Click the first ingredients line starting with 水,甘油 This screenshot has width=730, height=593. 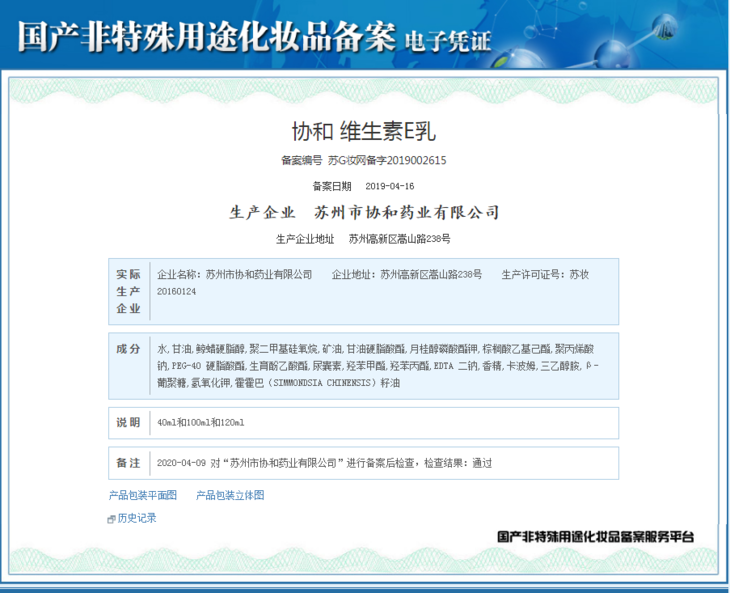pos(375,349)
